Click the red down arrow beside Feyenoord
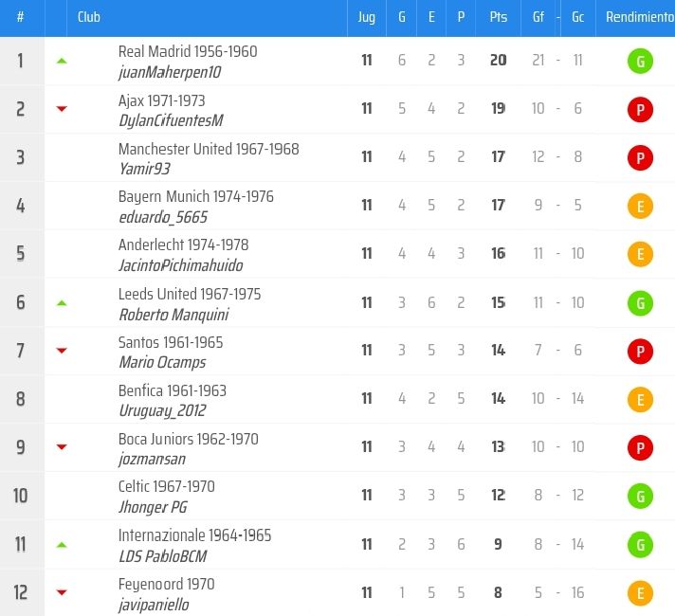Image resolution: width=675 pixels, height=616 pixels. coord(62,593)
